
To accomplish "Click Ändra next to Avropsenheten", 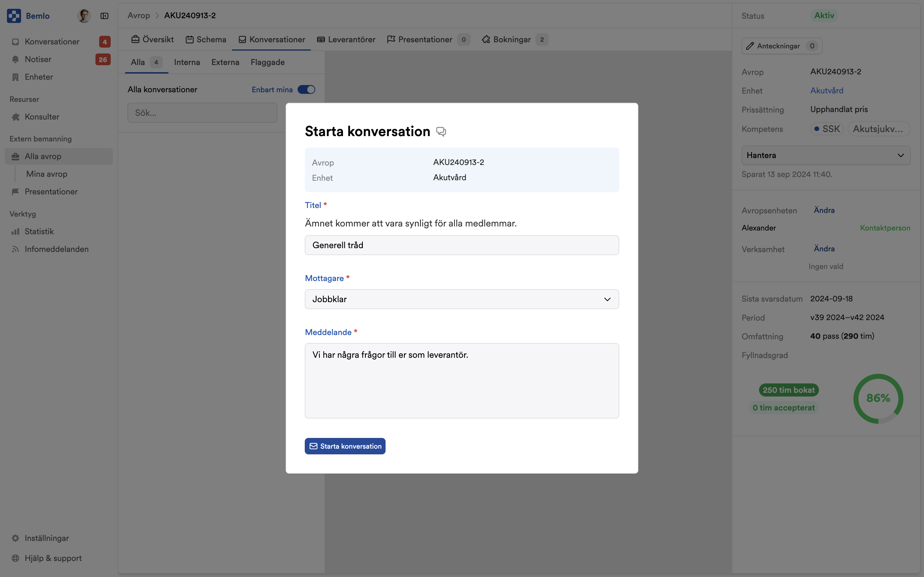I will point(824,210).
